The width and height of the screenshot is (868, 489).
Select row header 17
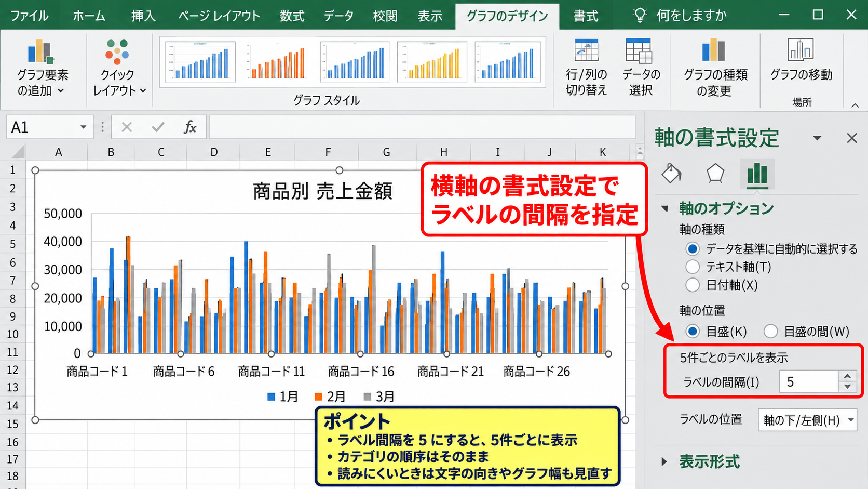coord(12,459)
